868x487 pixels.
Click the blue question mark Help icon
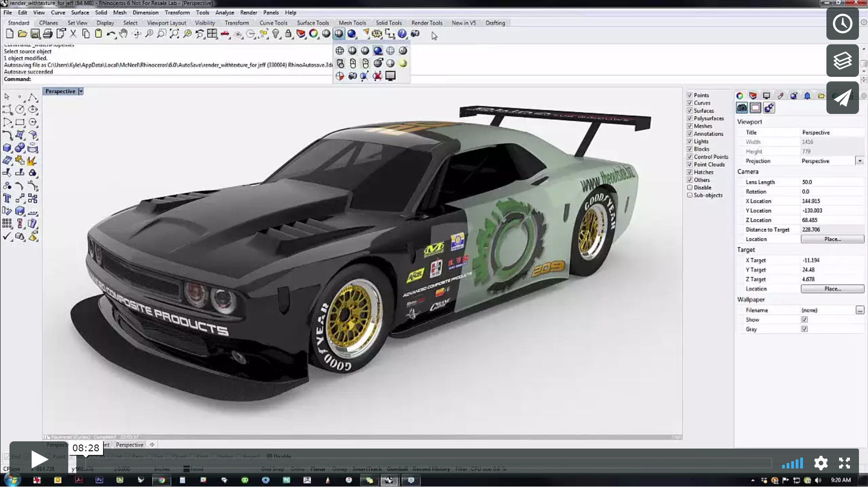point(402,34)
